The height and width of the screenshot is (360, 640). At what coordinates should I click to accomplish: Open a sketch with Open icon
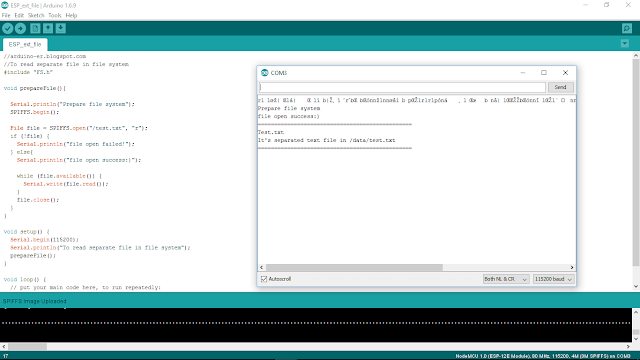tap(48, 28)
